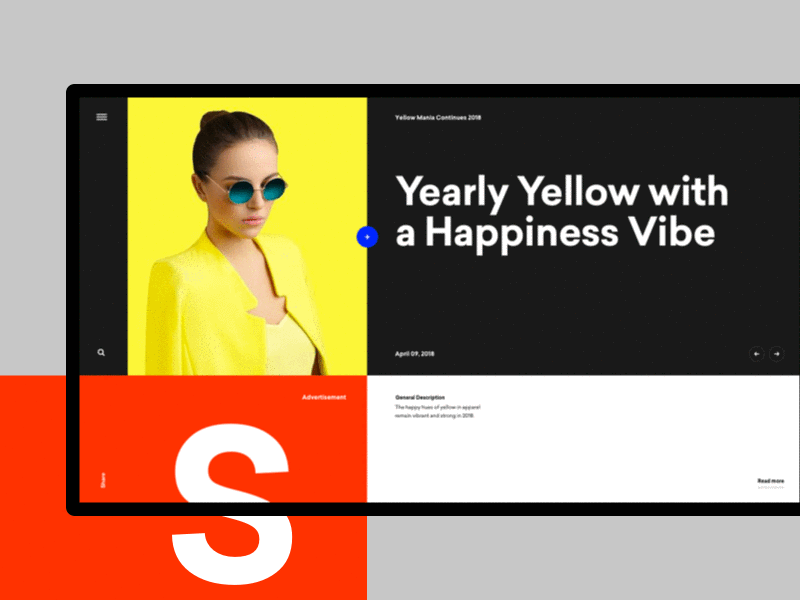Image resolution: width=800 pixels, height=600 pixels.
Task: Select the Yellow Mania Continues 2018 tag
Action: click(x=437, y=116)
